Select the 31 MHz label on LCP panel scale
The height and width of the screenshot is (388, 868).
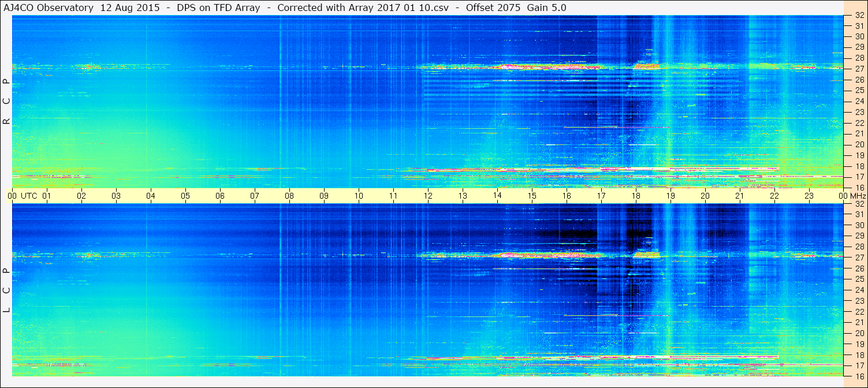859,214
